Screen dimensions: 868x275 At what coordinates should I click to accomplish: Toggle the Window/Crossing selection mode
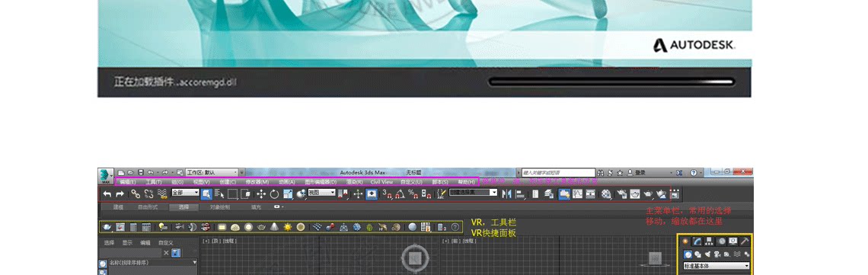(x=247, y=194)
